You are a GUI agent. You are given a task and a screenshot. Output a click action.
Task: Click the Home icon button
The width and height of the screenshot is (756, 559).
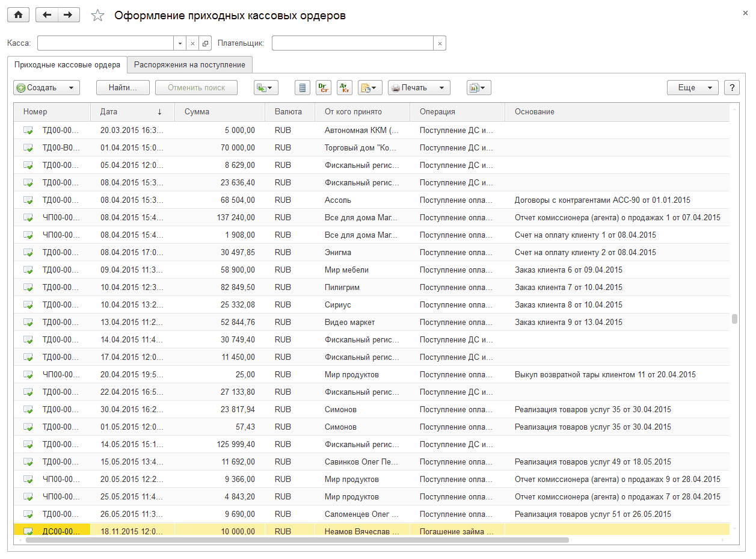point(18,15)
